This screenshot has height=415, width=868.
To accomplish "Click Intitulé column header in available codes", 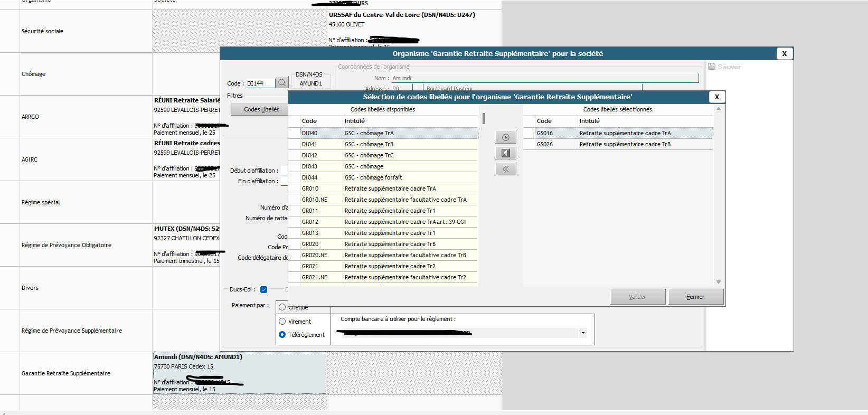I will (x=410, y=121).
